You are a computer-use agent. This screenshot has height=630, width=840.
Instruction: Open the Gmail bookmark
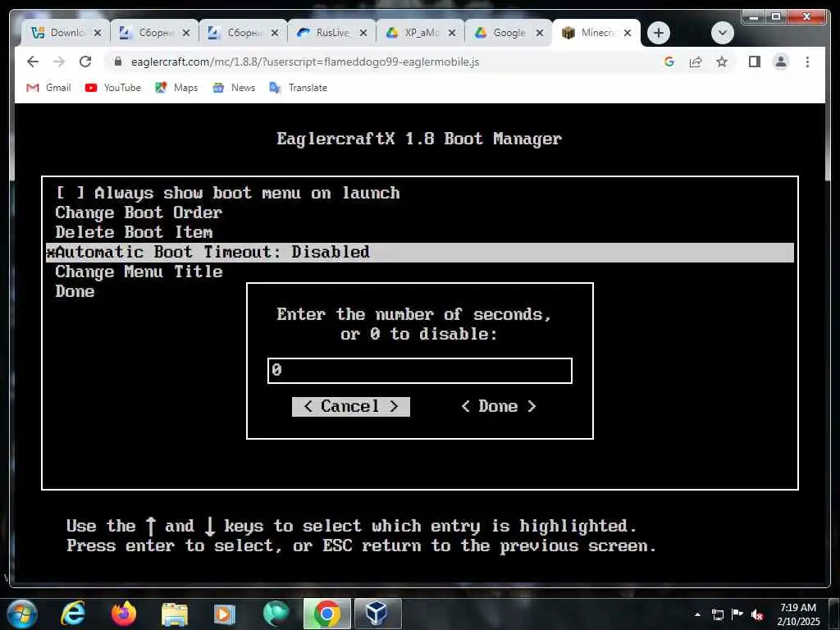click(x=48, y=88)
